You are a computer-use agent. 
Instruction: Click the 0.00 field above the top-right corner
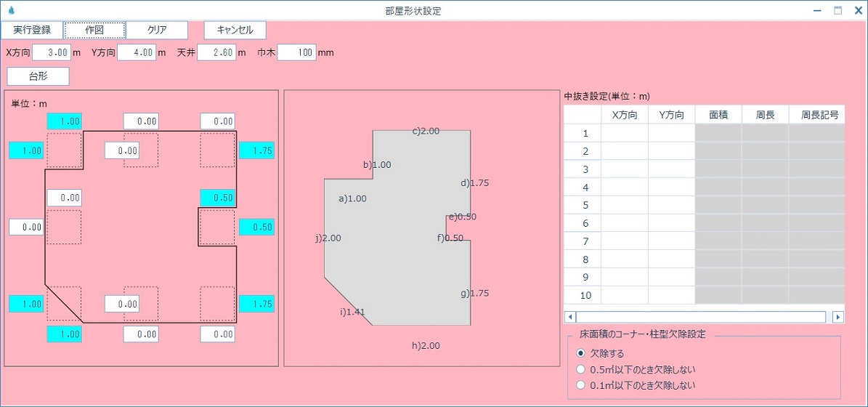218,121
